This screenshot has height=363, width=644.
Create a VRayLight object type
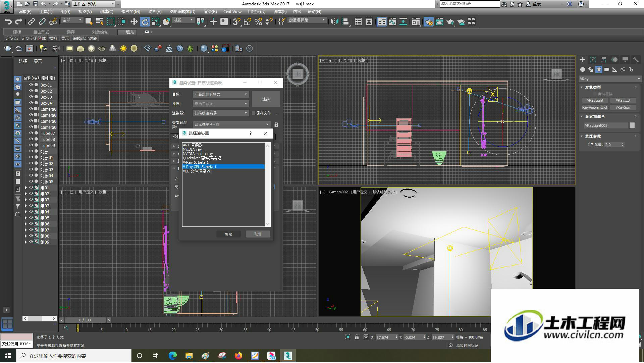tap(595, 100)
